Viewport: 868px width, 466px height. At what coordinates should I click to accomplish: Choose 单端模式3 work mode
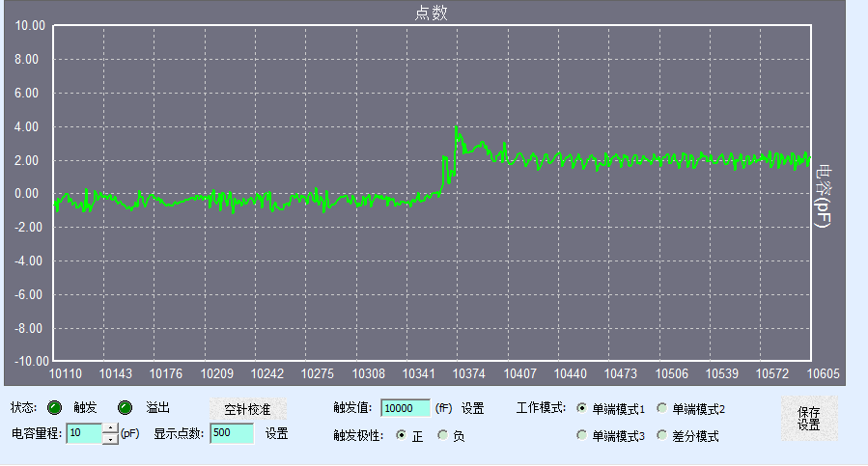point(582,435)
